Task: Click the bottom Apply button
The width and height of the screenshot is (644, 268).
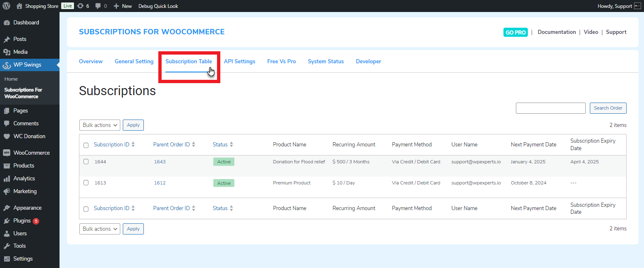Action: [133, 229]
